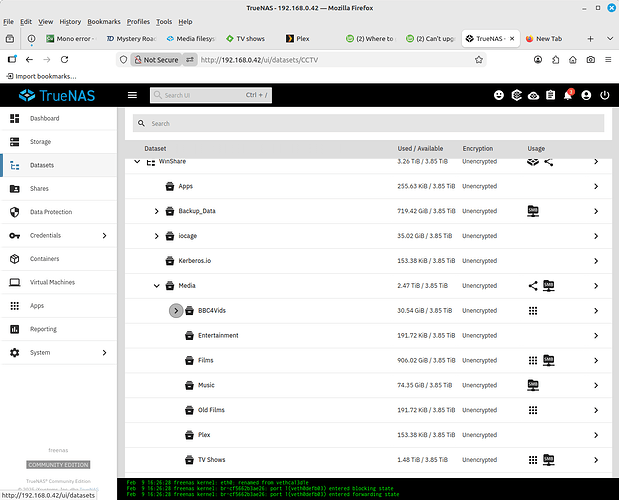Image resolution: width=619 pixels, height=500 pixels.
Task: Open the TrueCommand cloud status icon
Action: click(x=533, y=95)
